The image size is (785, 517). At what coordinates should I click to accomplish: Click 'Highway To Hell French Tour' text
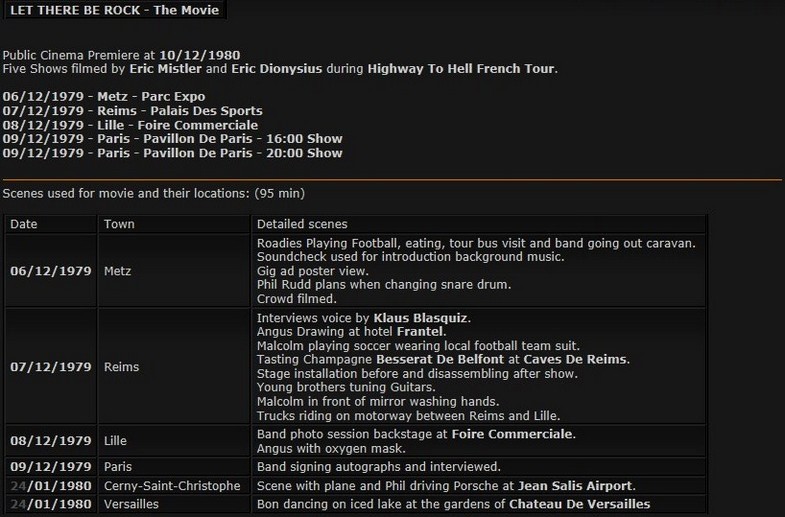pyautogui.click(x=460, y=69)
